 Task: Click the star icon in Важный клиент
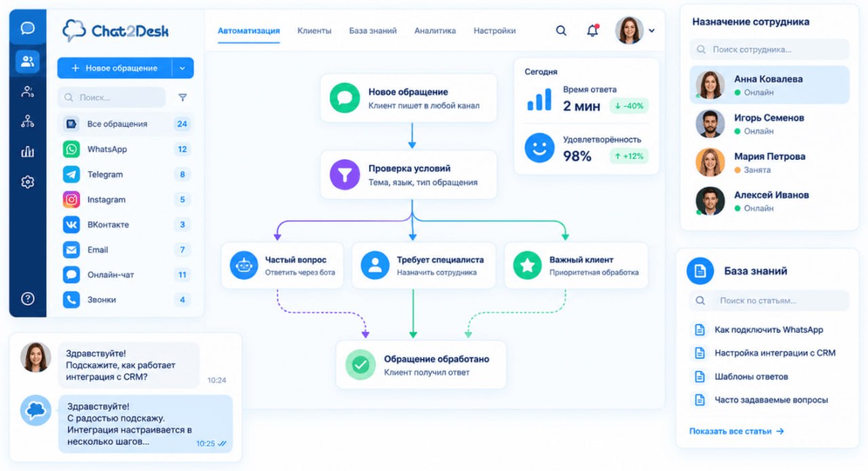click(527, 265)
